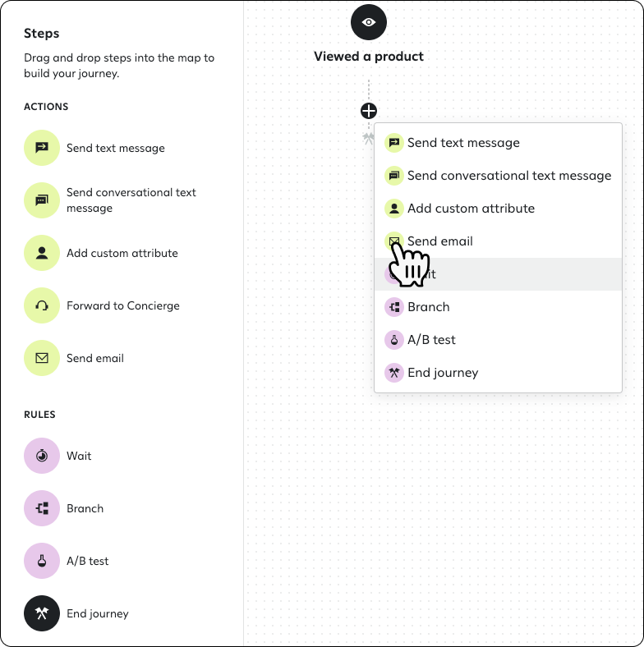
Task: Choose Send conversational text message in popup menu
Action: (498, 176)
